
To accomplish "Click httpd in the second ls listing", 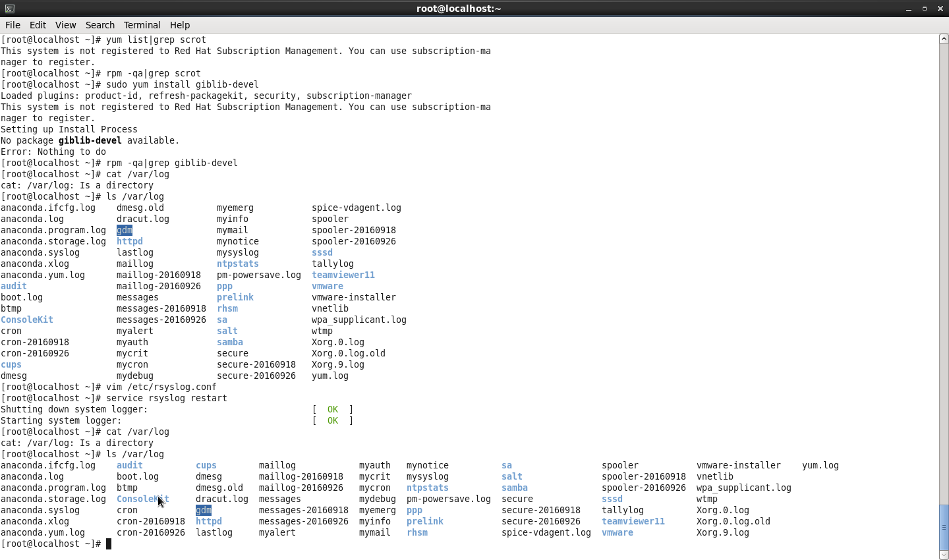I will pyautogui.click(x=209, y=521).
